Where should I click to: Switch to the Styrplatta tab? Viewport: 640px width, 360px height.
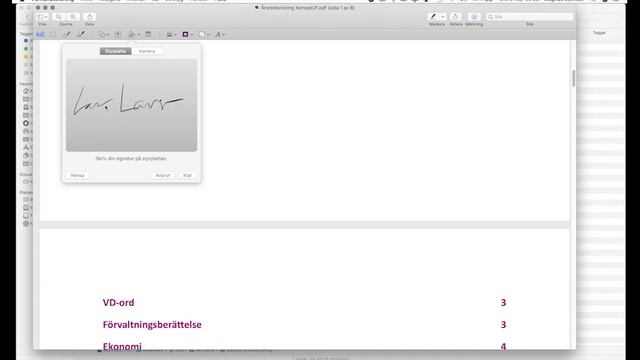pos(116,51)
